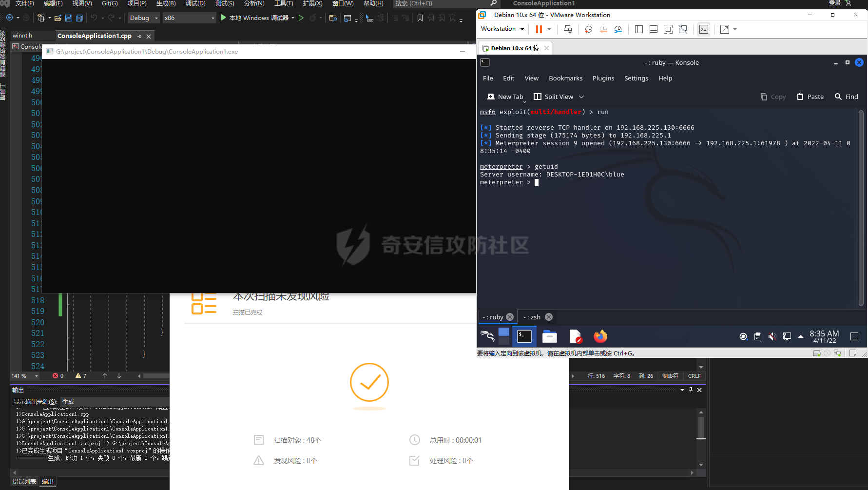Click the find in files folder icon in Visual Studio
Viewport: 868px width, 490px height.
click(333, 18)
